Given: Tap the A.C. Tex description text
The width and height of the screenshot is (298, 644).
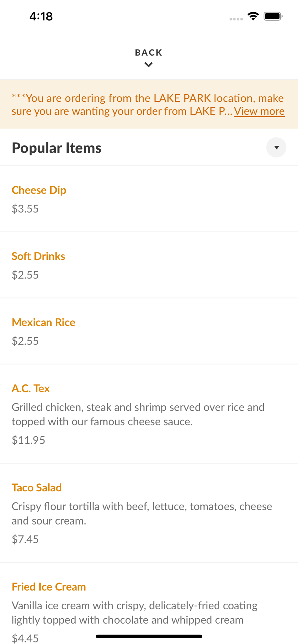Looking at the screenshot, I should pos(138,414).
